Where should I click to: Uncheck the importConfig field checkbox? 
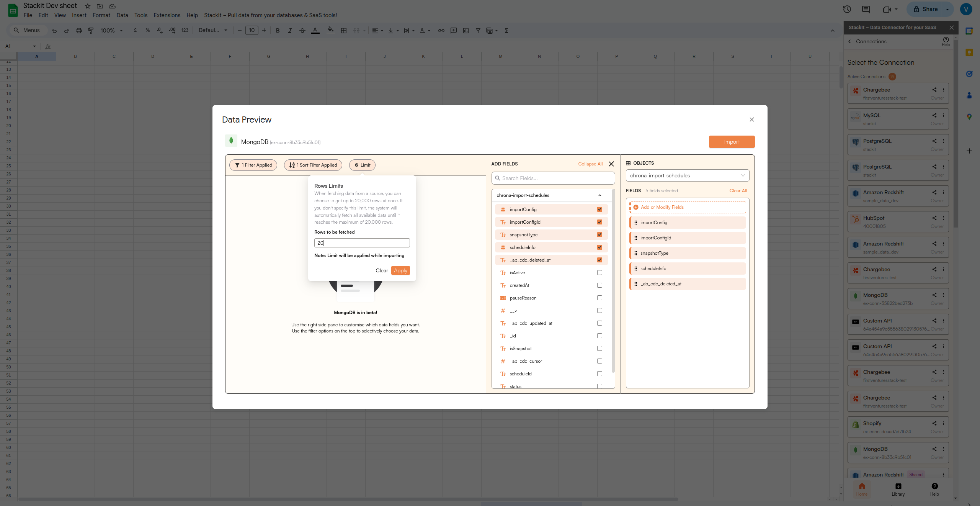pos(599,210)
